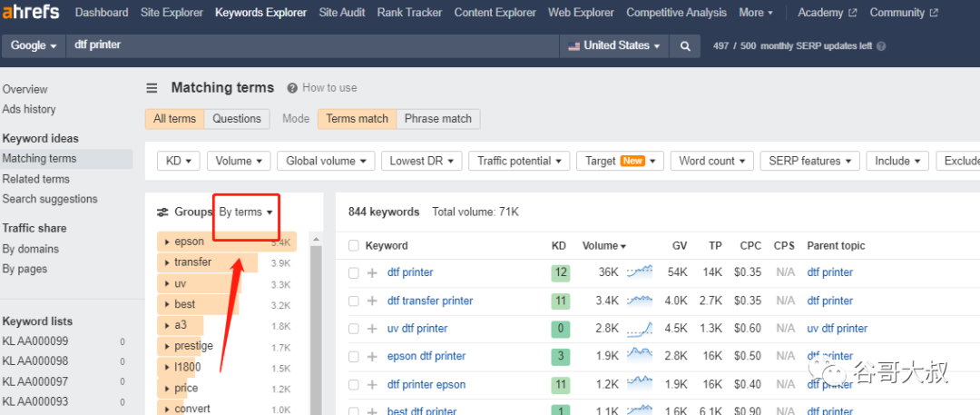The image size is (980, 415).
Task: Sort table by Volume column header
Action: coord(604,246)
